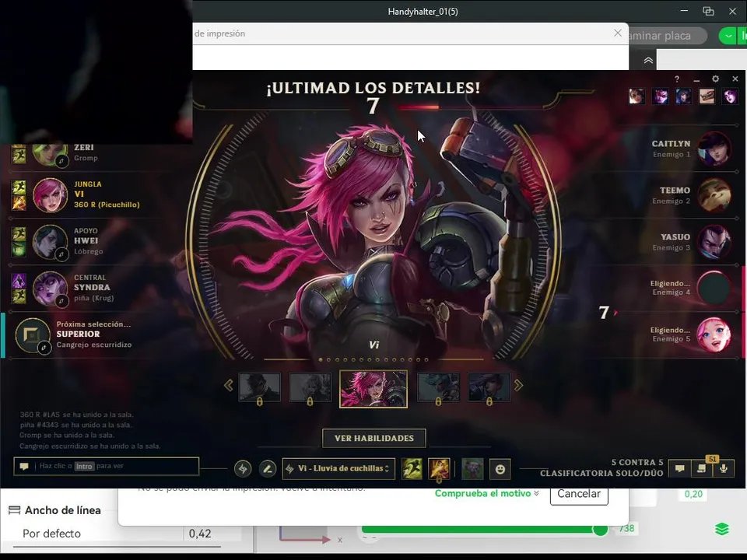Click the HWEI name in team list
The width and height of the screenshot is (747, 560).
[86, 241]
